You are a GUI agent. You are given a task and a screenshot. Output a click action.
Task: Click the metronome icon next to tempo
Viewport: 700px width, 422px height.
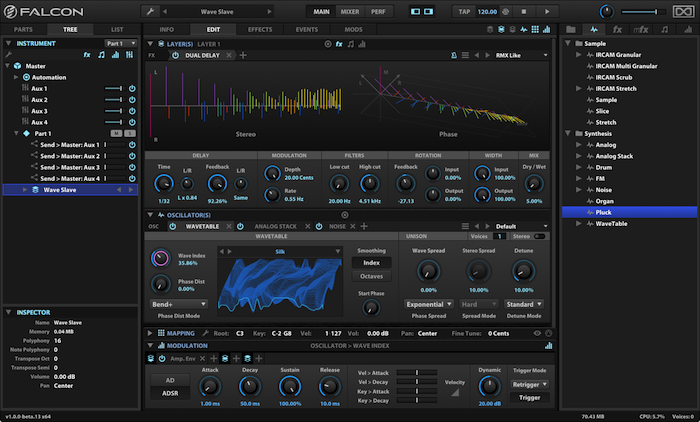506,12
